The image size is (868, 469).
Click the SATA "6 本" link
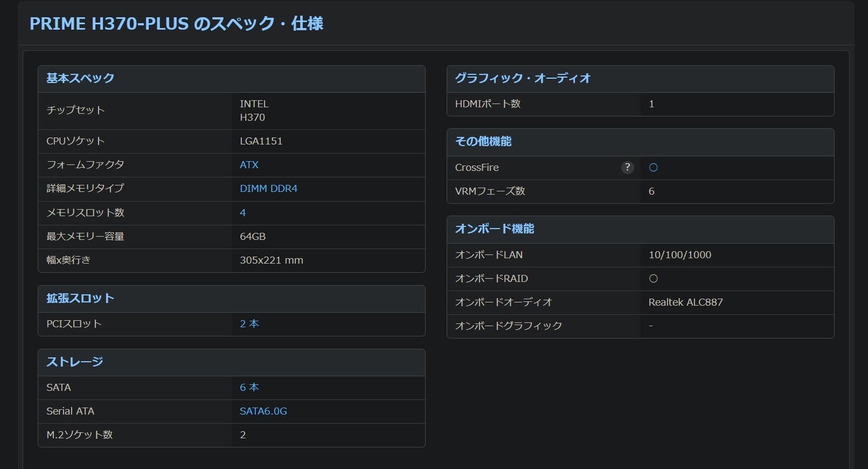[249, 387]
